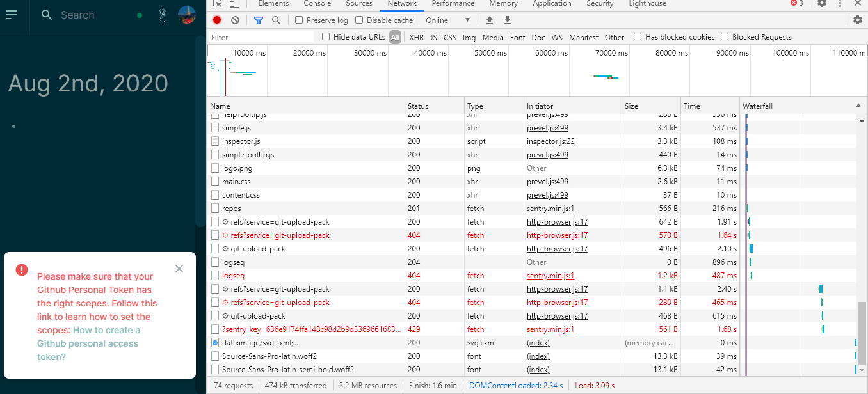Switch to the Application tab
868x394 pixels.
pos(552,3)
